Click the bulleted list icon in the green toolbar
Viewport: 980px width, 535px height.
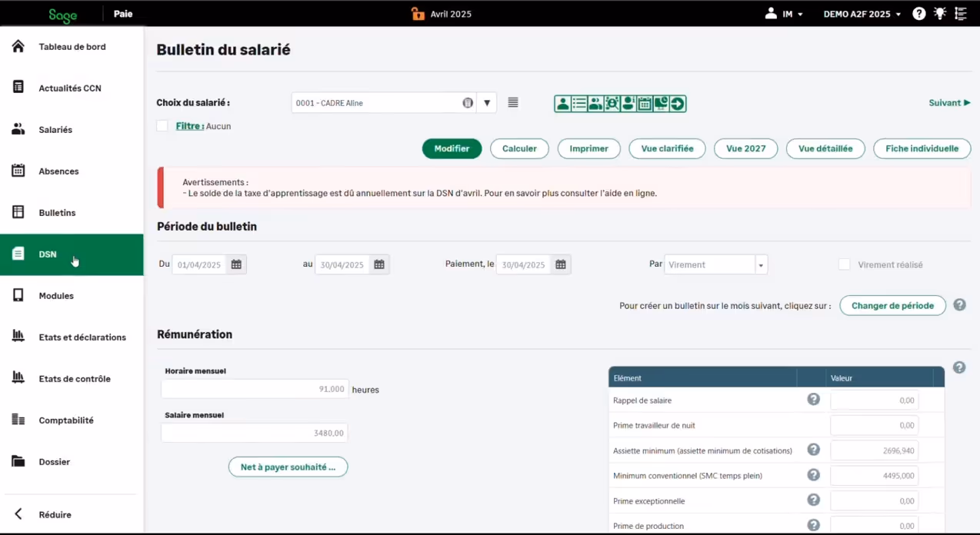click(579, 104)
